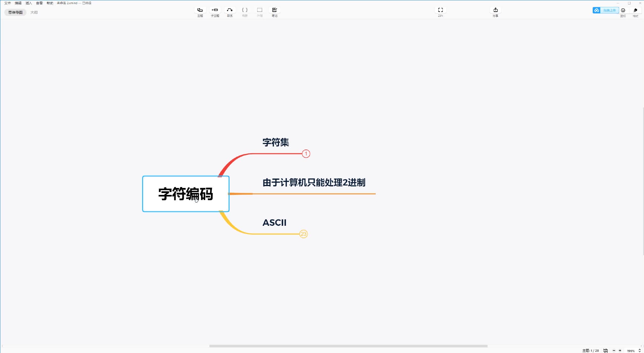The image size is (644, 353).
Task: Open the 格式 format panel
Action: pyautogui.click(x=635, y=10)
